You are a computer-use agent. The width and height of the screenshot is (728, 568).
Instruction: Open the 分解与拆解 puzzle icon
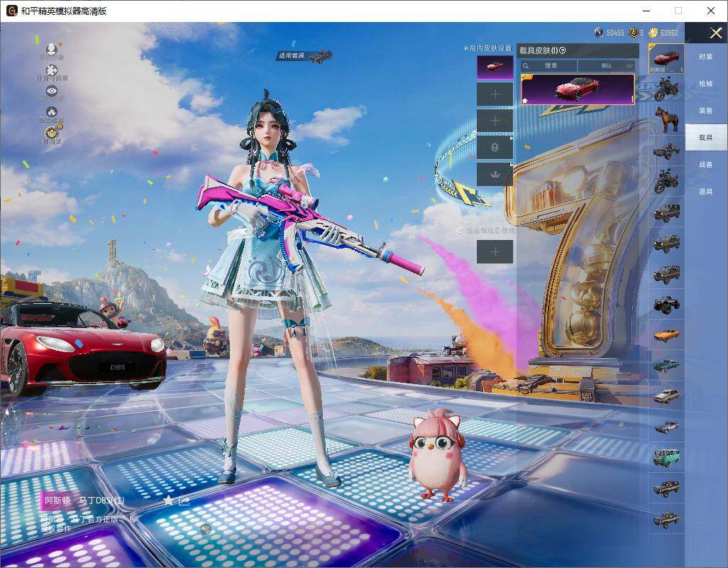point(52,70)
